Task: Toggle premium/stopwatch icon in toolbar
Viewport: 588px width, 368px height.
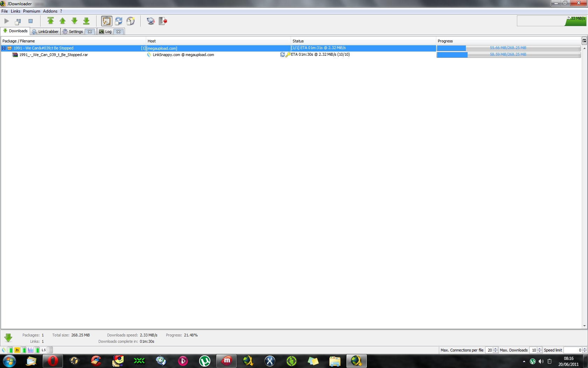Action: (131, 21)
